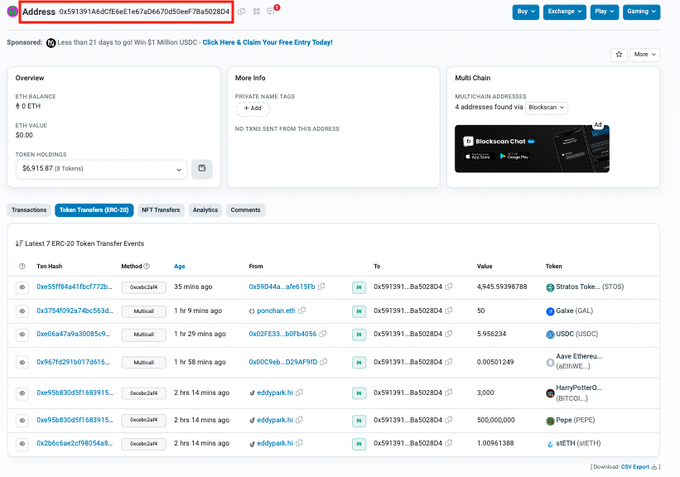
Task: Expand the Buy dropdown
Action: click(x=526, y=12)
